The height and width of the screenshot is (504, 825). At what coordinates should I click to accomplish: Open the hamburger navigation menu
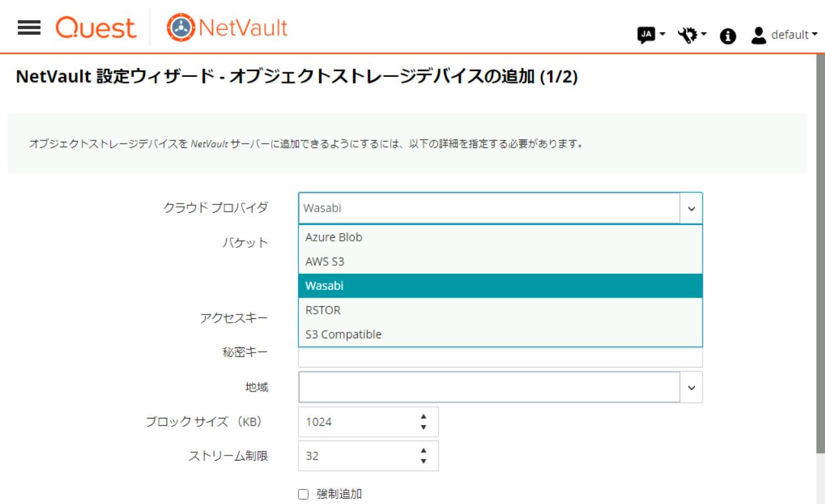(29, 28)
